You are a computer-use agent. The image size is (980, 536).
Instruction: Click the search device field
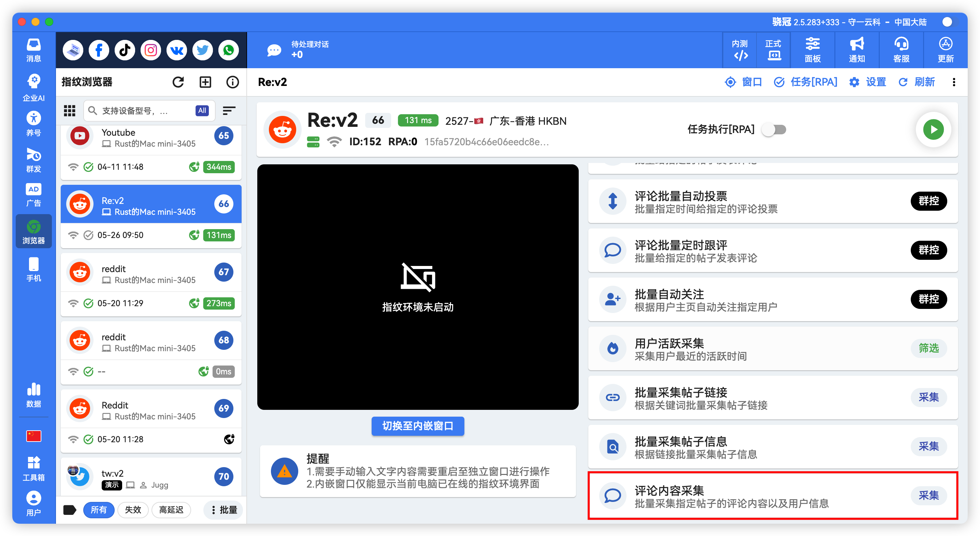click(x=149, y=110)
